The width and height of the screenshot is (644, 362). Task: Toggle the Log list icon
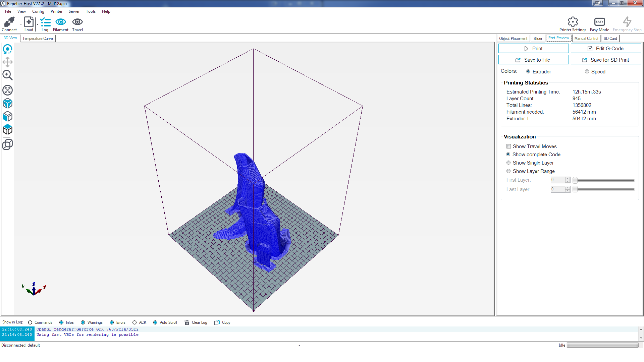point(45,22)
